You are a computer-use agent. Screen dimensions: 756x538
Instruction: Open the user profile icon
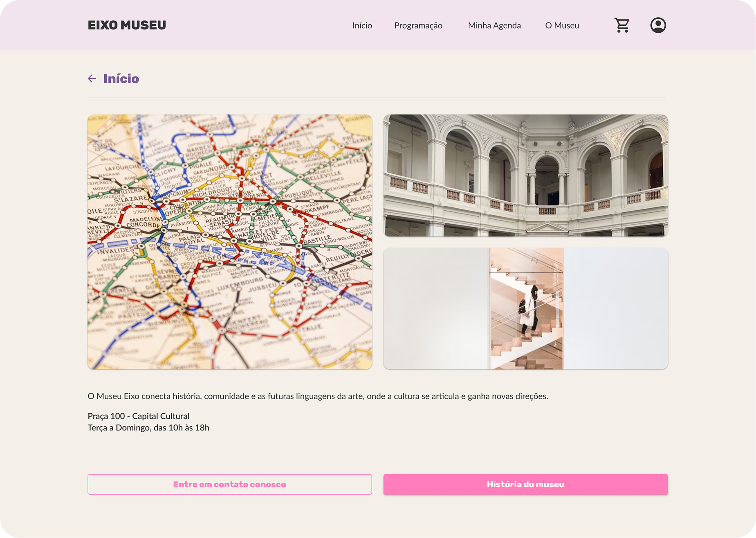pyautogui.click(x=658, y=25)
